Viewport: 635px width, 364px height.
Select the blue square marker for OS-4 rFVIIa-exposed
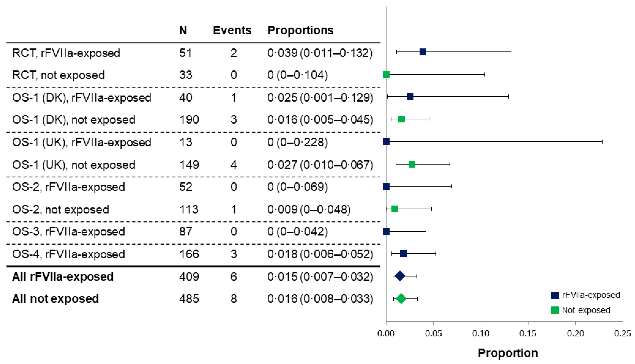[403, 254]
